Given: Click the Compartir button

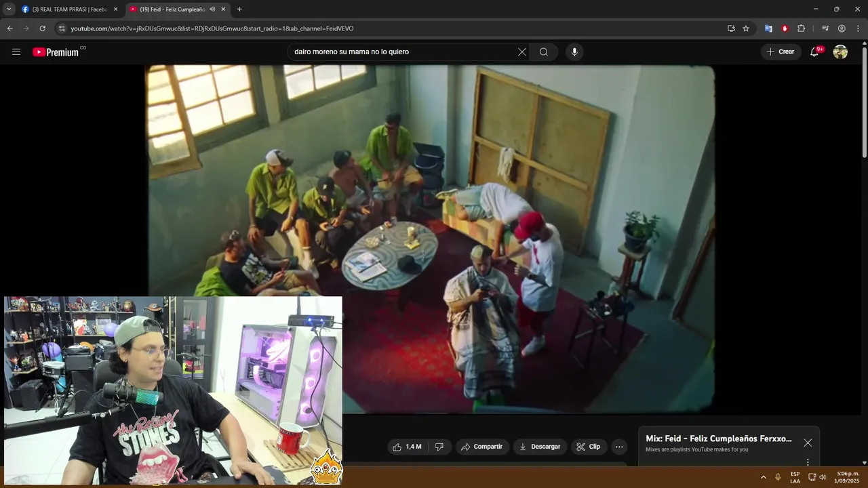Looking at the screenshot, I should [481, 447].
